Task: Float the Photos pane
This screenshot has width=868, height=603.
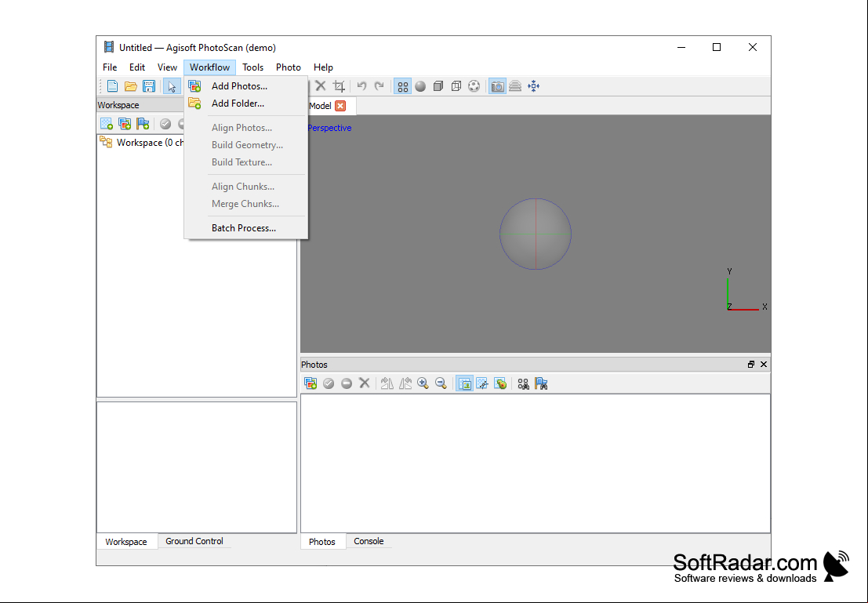Action: click(751, 365)
